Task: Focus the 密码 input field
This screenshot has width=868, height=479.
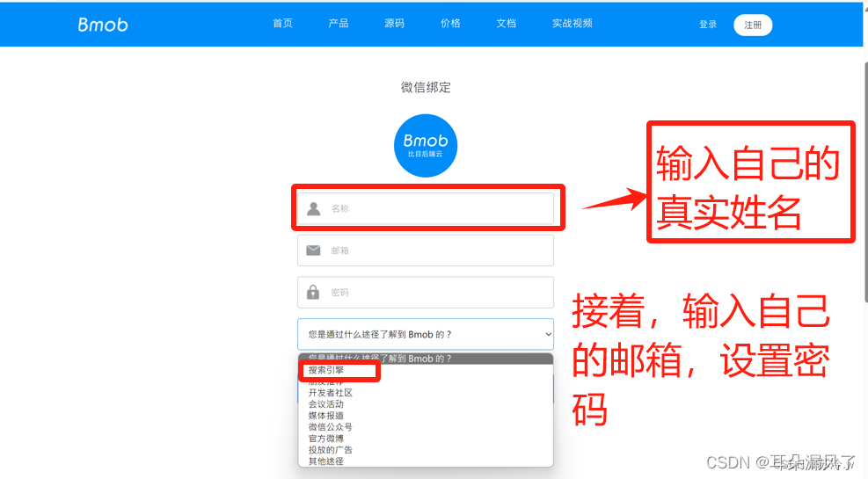Action: point(425,292)
